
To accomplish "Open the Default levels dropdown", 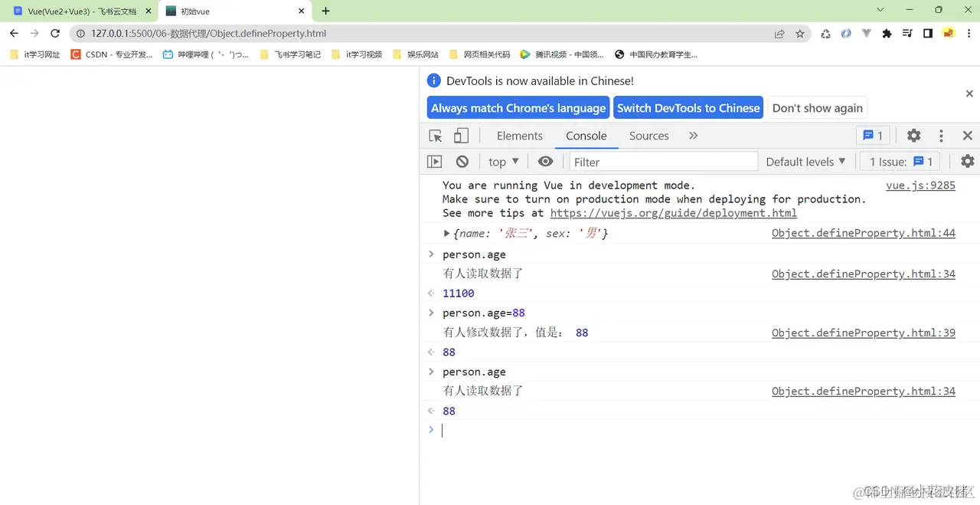I will (x=805, y=162).
